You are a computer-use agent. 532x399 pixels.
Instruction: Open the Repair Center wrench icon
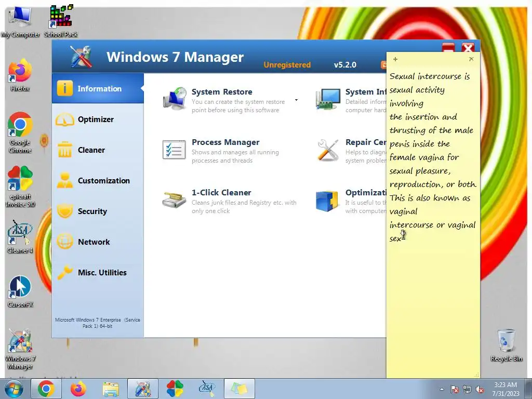coord(328,150)
